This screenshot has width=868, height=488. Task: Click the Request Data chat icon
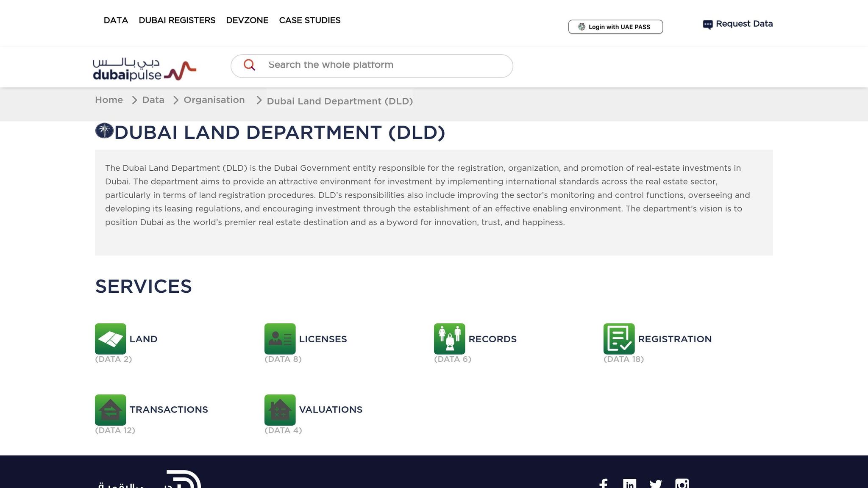pos(708,25)
